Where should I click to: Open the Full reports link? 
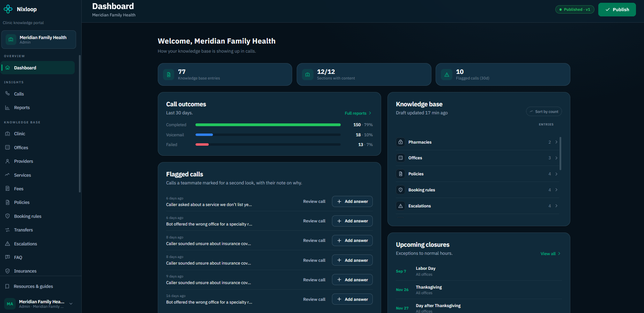pyautogui.click(x=358, y=113)
